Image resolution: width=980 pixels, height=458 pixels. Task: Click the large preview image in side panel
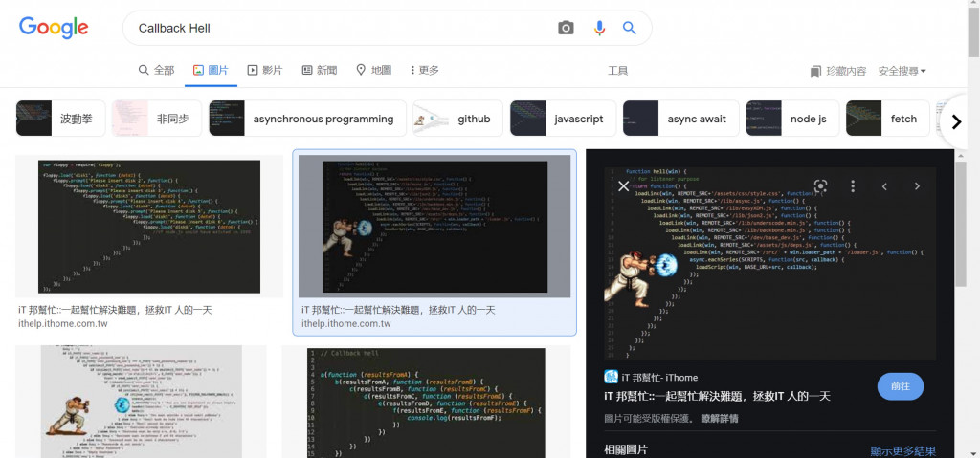click(770, 263)
